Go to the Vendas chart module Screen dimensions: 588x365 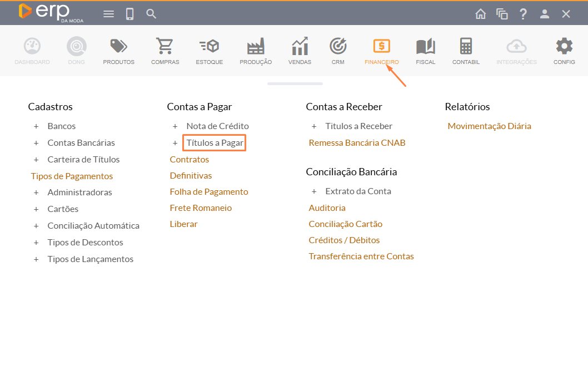pyautogui.click(x=300, y=47)
